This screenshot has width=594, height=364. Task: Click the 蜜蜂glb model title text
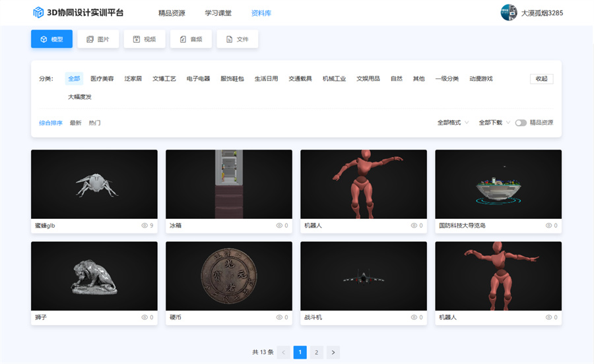tap(45, 226)
